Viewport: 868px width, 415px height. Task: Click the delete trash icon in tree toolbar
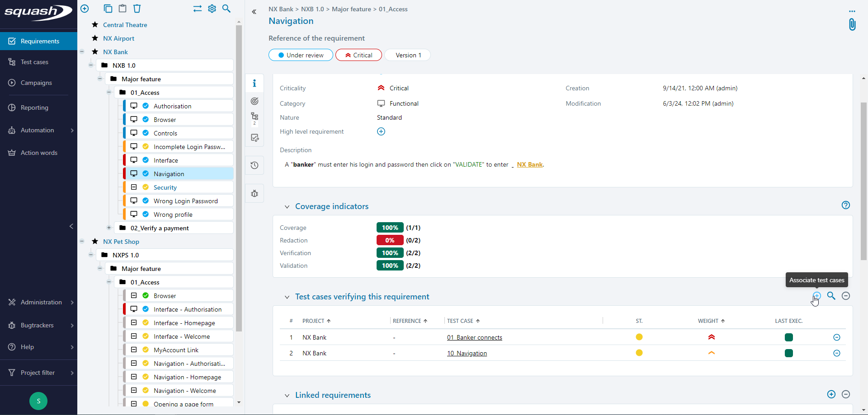tap(137, 9)
